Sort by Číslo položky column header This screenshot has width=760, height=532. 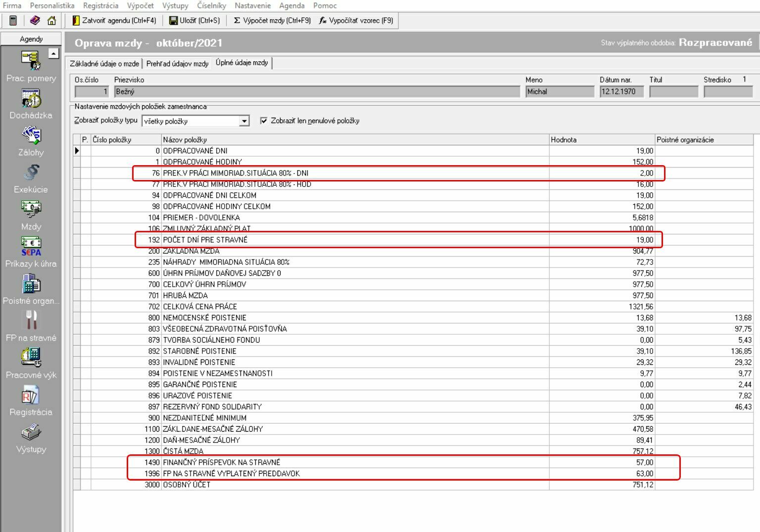click(x=126, y=140)
